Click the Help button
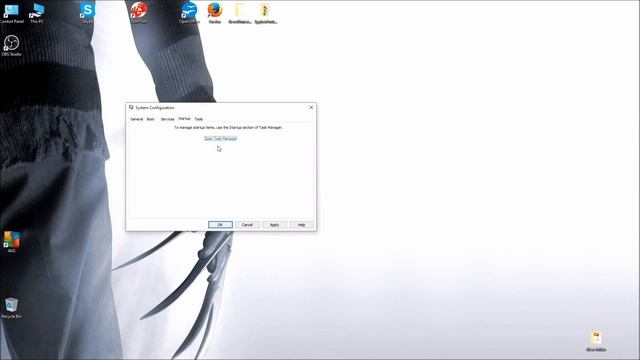This screenshot has width=640, height=360. point(301,225)
